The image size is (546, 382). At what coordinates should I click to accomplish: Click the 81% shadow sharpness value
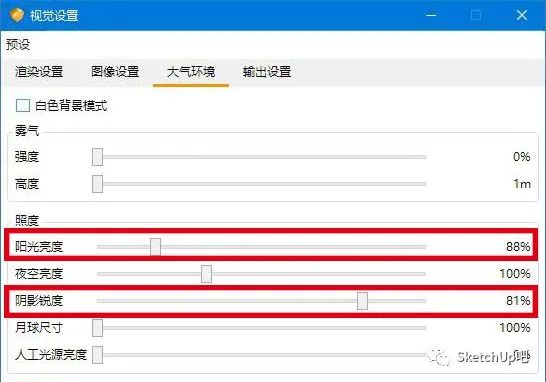(x=518, y=300)
